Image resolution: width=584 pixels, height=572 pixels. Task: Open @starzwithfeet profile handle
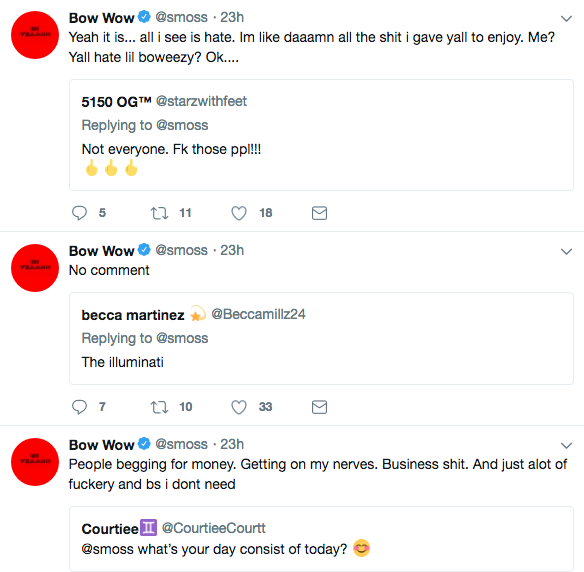tap(201, 101)
